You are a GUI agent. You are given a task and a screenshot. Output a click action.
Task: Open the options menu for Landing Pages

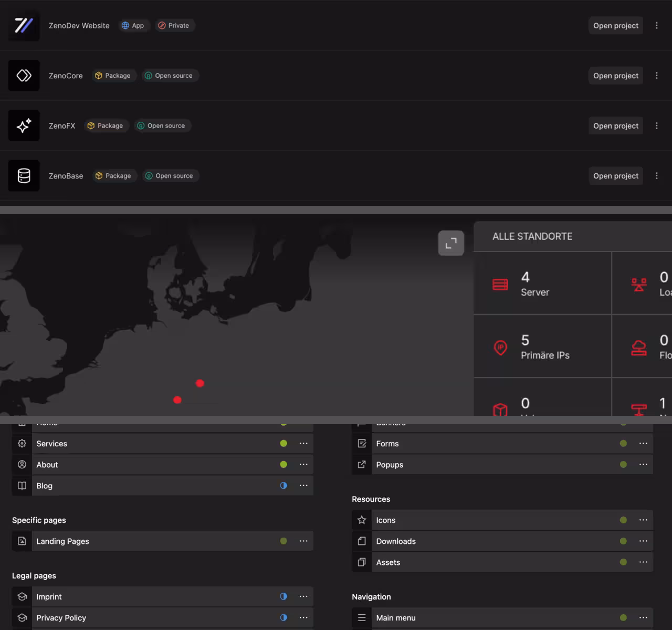click(x=303, y=541)
